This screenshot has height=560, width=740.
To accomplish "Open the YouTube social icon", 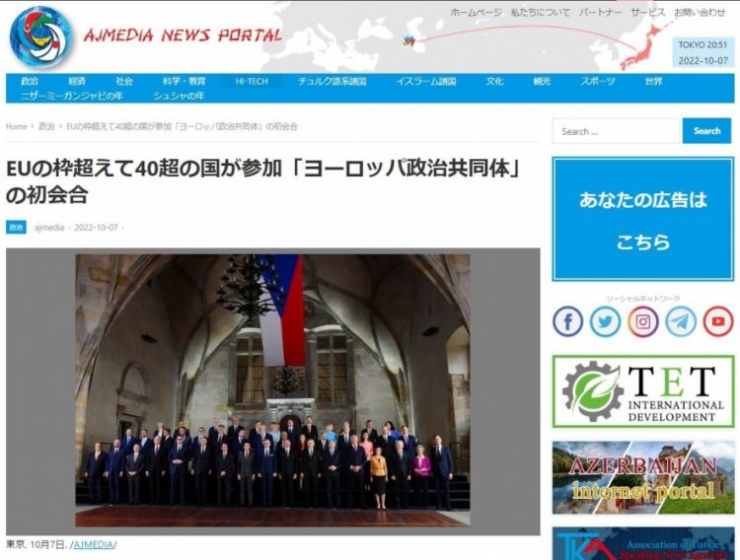I will tap(717, 321).
